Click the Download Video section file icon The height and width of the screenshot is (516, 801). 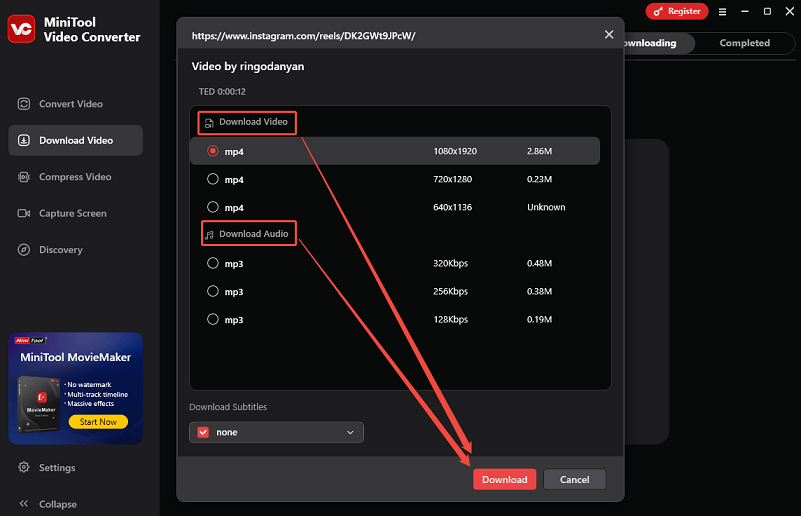pos(209,123)
